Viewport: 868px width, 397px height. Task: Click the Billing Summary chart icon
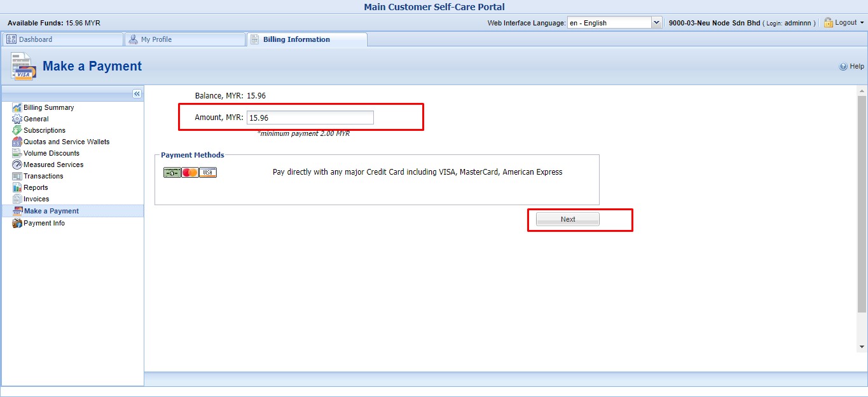(x=17, y=107)
